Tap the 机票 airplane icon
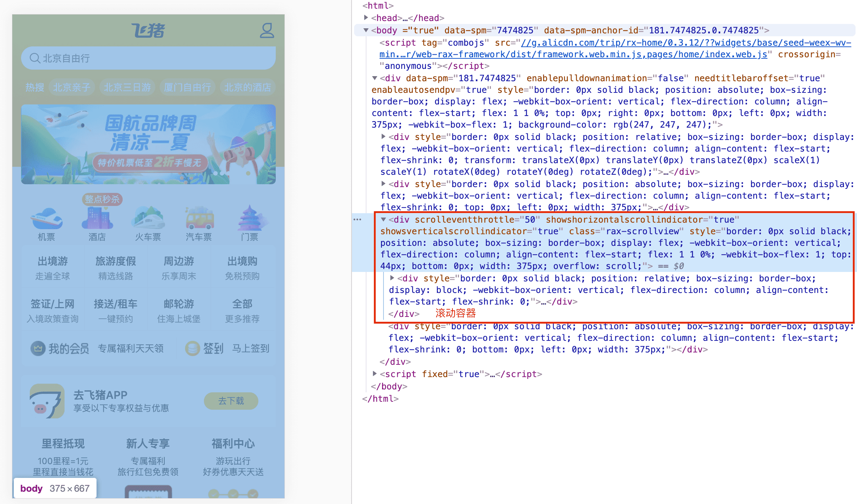Image resolution: width=857 pixels, height=504 pixels. 46,218
